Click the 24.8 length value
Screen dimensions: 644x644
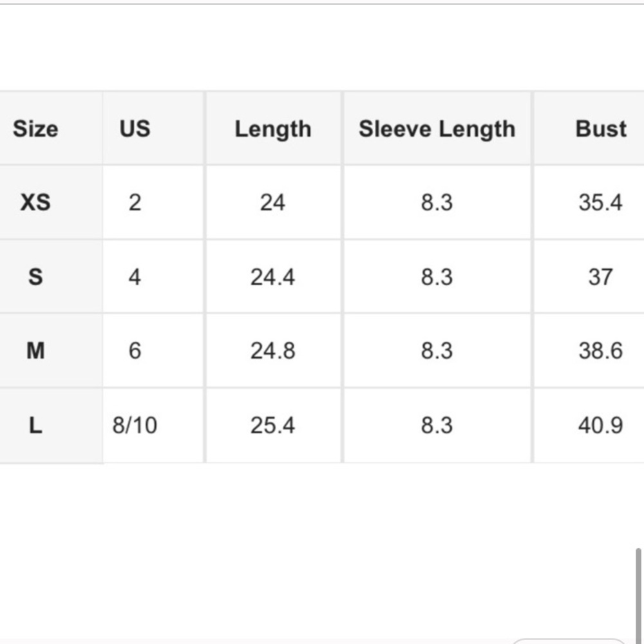[x=273, y=351]
